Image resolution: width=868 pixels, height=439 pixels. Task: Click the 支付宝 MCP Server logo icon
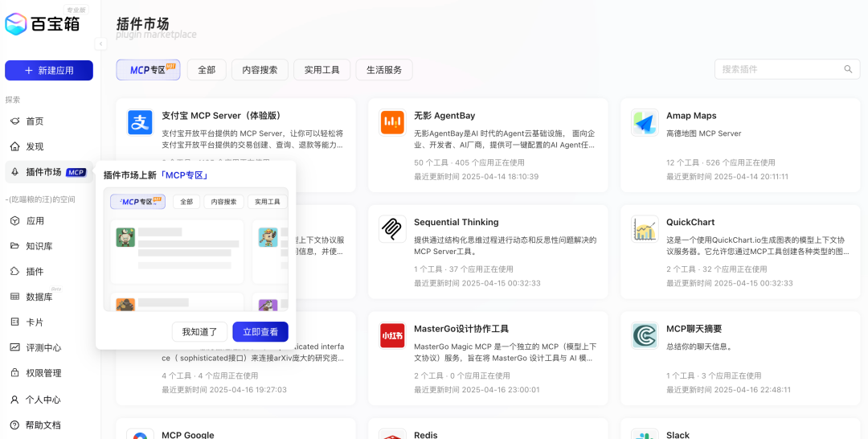(140, 122)
